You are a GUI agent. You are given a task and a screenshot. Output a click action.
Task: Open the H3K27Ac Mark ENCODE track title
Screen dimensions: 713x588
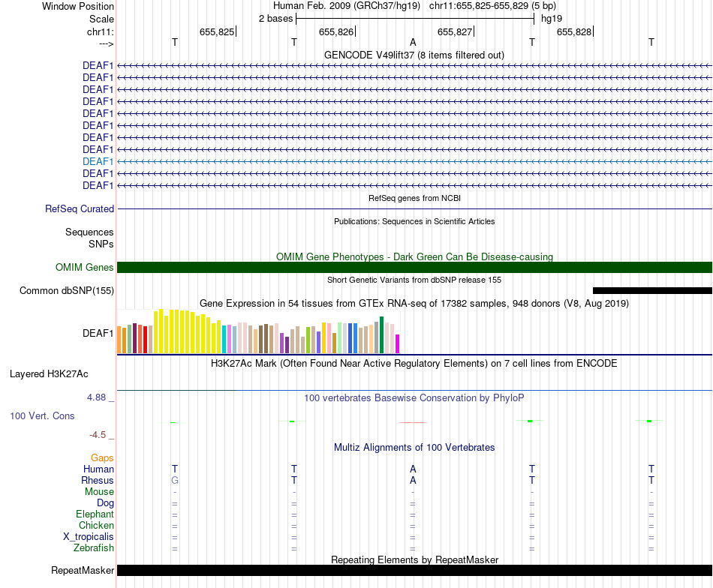414,364
